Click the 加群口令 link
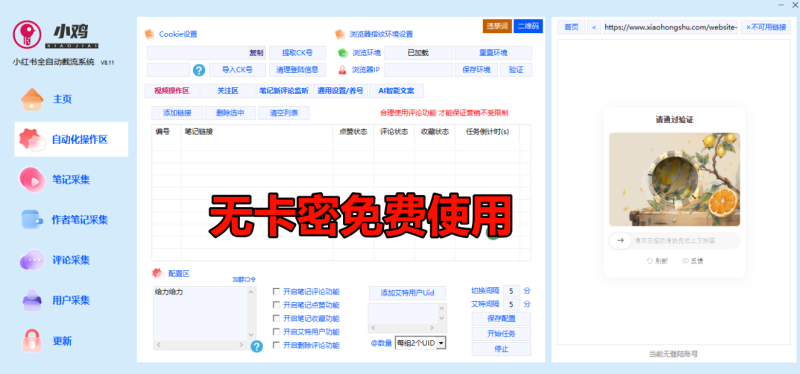The width and height of the screenshot is (800, 374). [244, 280]
